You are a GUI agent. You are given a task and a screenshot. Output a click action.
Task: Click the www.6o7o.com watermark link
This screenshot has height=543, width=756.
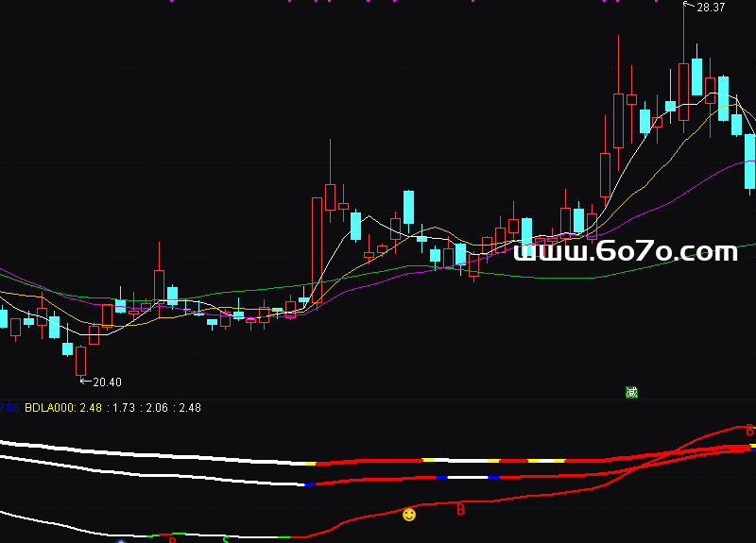coord(625,251)
